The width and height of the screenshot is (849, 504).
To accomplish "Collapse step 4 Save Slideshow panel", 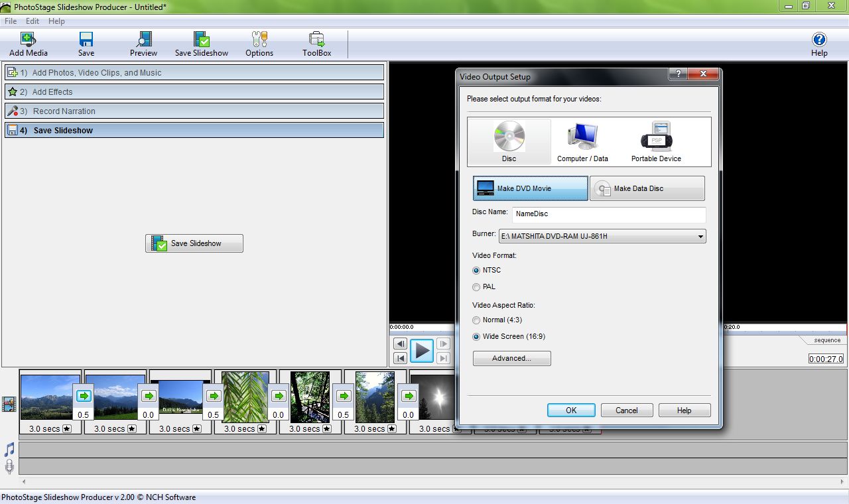I will 194,130.
